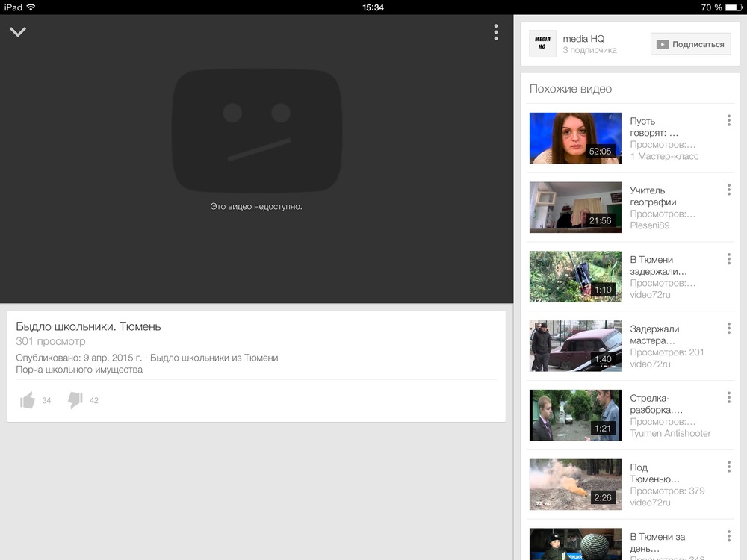The image size is (747, 560).
Task: Select the title 'Быдло школьники. Тюмень'
Action: click(x=88, y=326)
